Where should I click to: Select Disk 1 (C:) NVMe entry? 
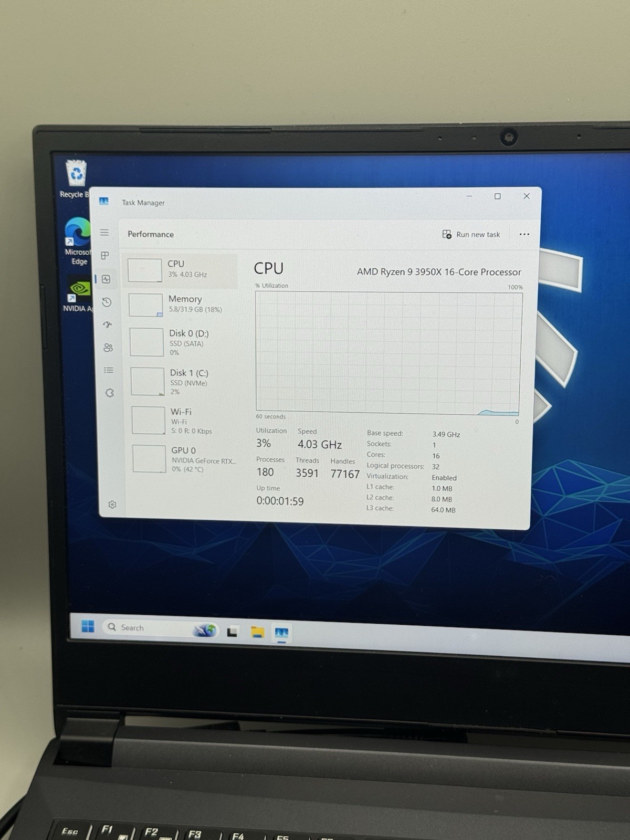tap(183, 381)
